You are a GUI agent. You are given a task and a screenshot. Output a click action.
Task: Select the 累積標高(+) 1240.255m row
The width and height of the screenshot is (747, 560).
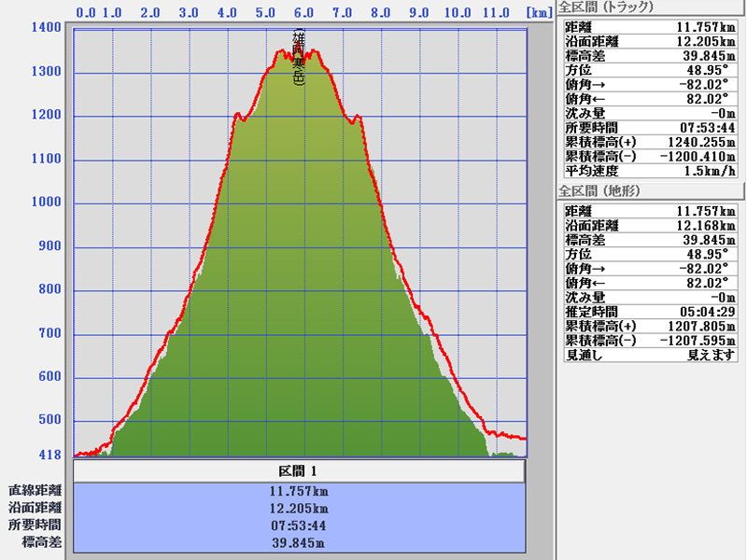pos(650,142)
